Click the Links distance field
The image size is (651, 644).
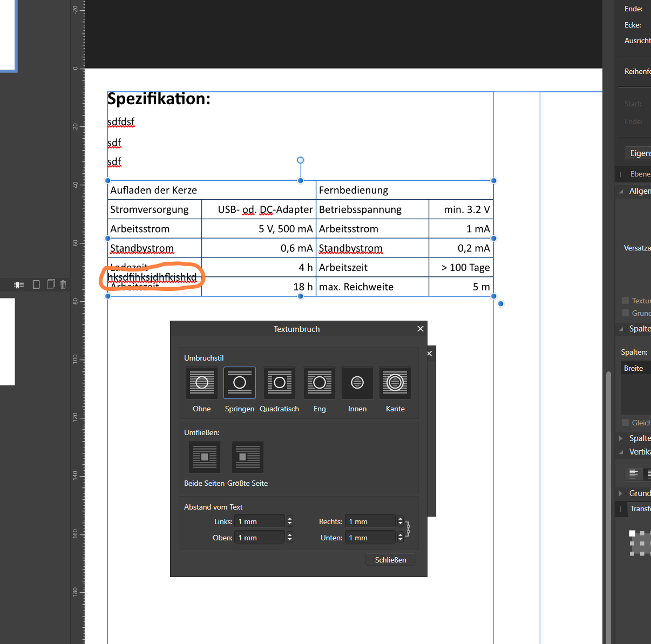coord(260,521)
